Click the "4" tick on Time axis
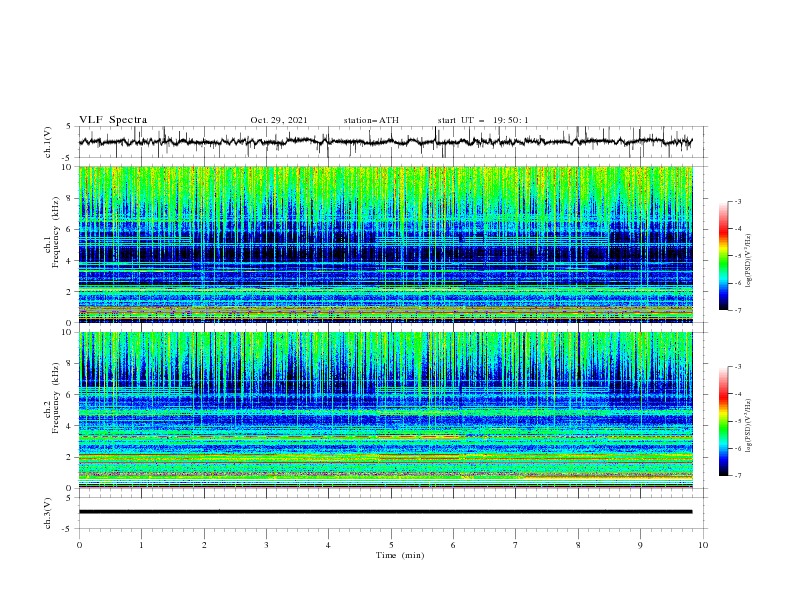Viewport: 792px width, 612px height. pos(329,545)
